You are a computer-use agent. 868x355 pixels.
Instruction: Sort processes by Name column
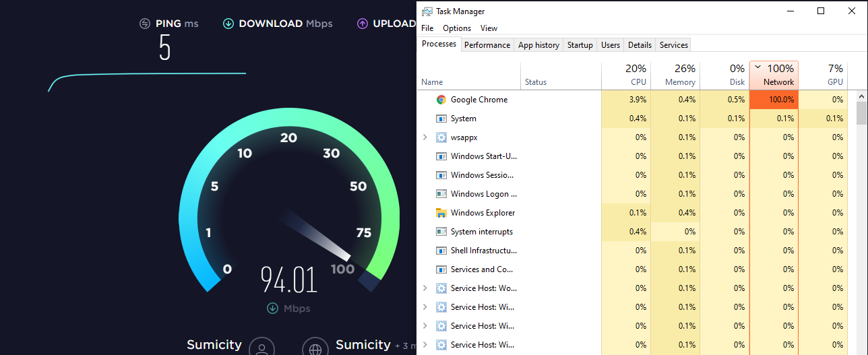click(469, 75)
